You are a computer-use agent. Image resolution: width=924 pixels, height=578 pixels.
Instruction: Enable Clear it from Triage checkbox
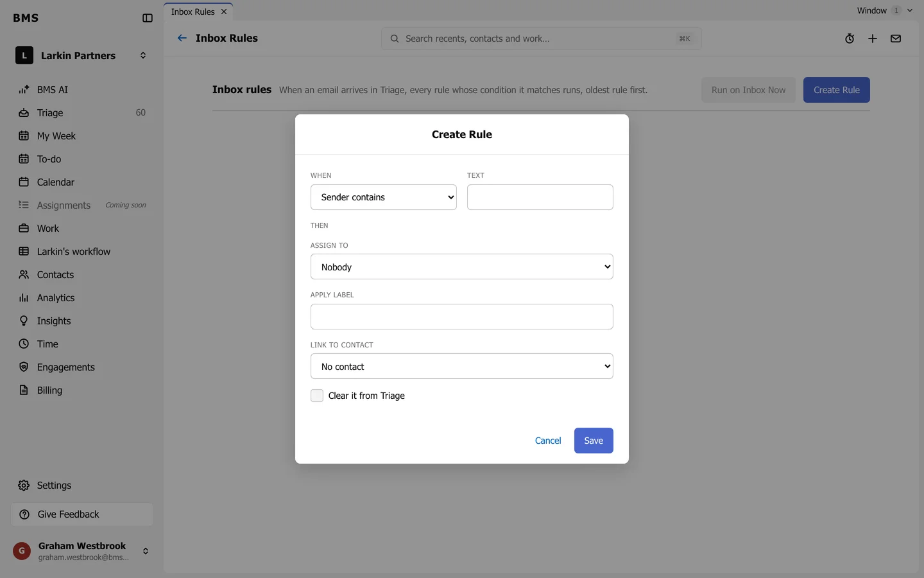click(x=317, y=396)
